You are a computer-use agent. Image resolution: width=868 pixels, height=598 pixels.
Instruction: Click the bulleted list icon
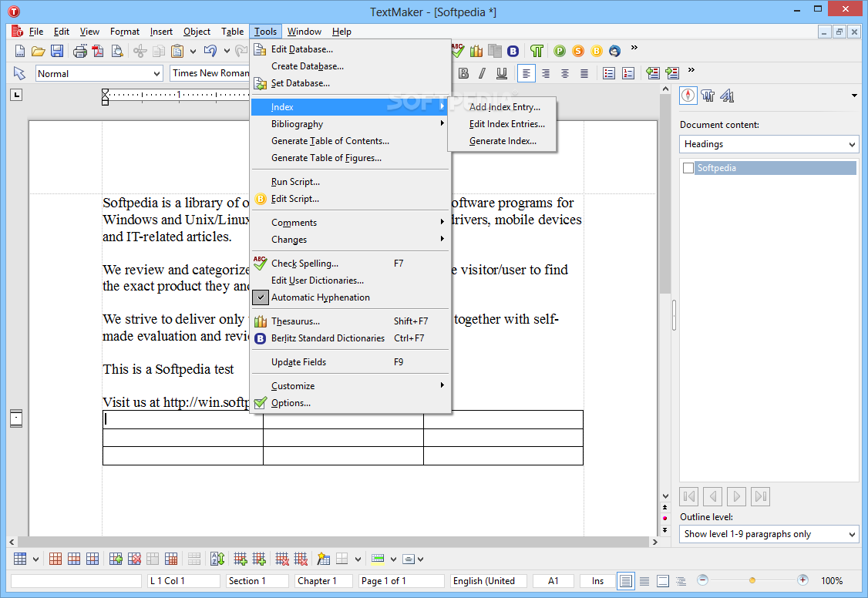(x=609, y=73)
